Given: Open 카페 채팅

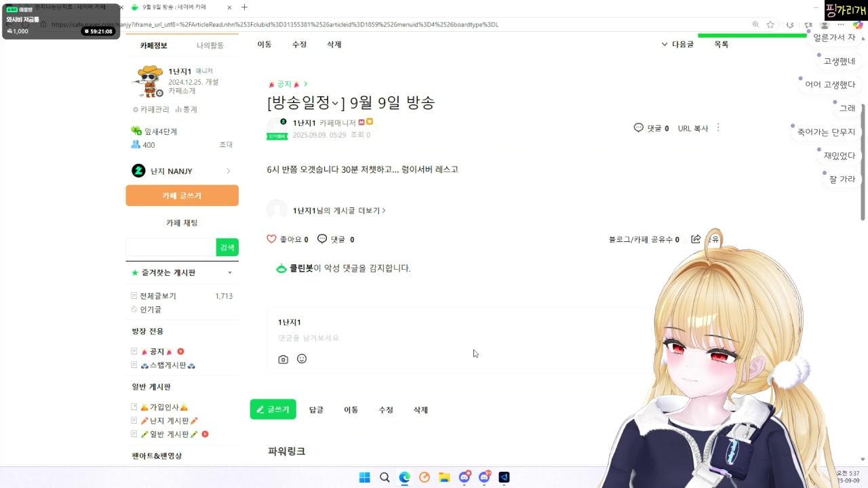Looking at the screenshot, I should point(182,222).
